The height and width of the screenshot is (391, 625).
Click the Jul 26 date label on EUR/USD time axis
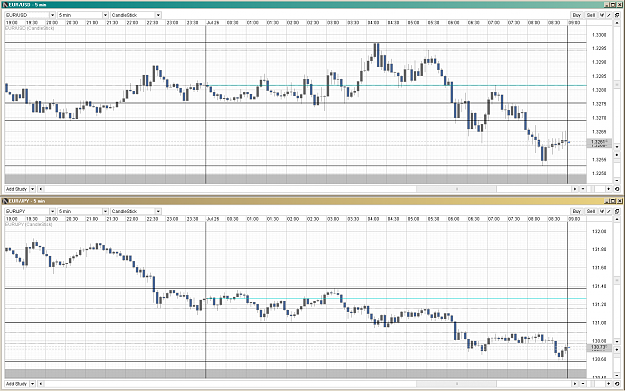(213, 23)
